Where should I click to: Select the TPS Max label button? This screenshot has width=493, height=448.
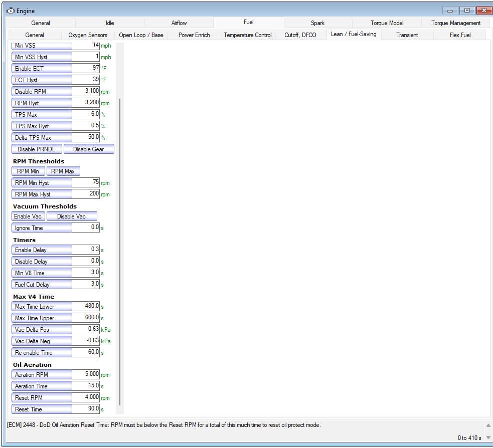pyautogui.click(x=42, y=114)
